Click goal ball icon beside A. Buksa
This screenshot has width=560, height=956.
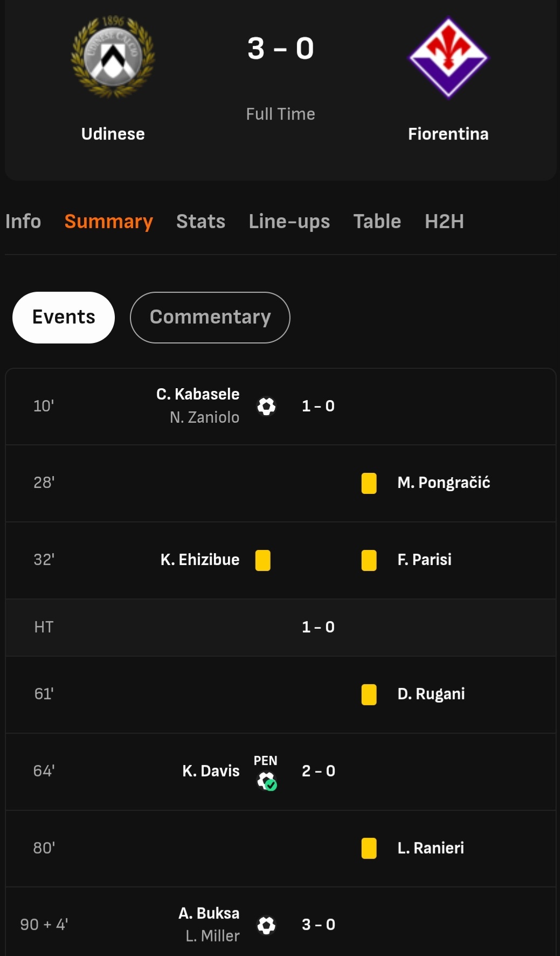266,925
